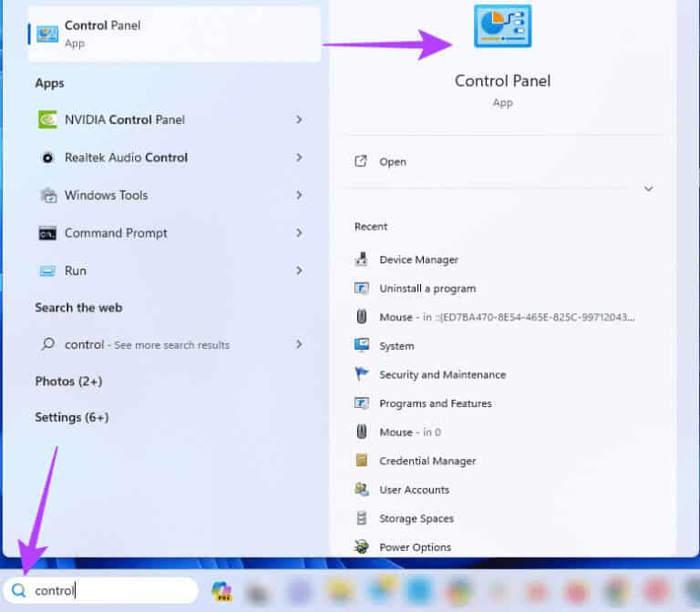Open recent Storage Spaces
Image resolution: width=700 pixels, height=612 pixels.
pyautogui.click(x=416, y=518)
